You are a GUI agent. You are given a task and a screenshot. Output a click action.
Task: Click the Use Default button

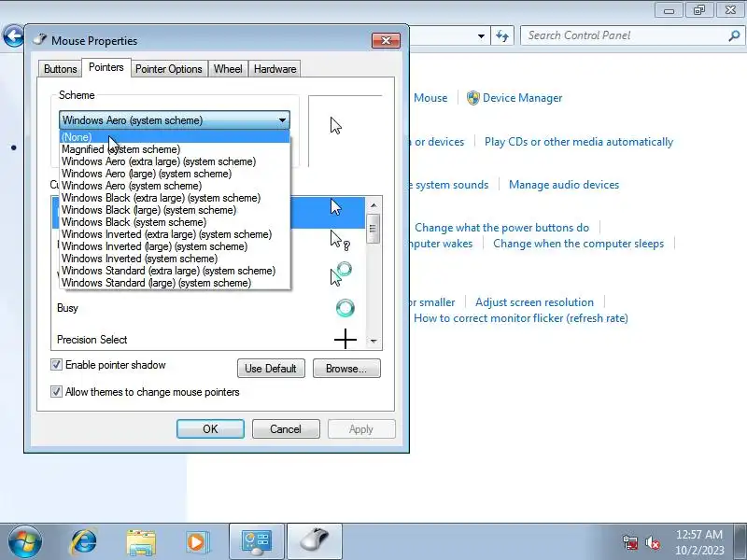pyautogui.click(x=271, y=369)
